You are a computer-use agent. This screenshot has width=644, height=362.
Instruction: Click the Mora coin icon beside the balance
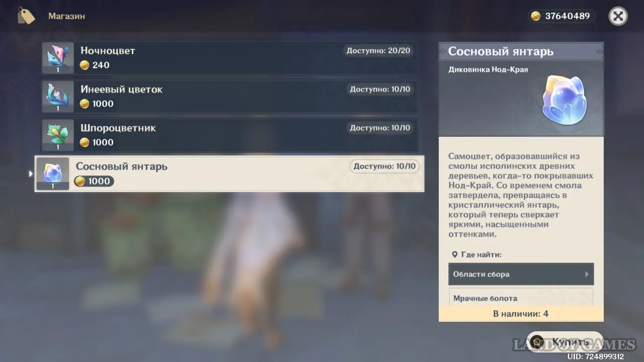(x=536, y=16)
